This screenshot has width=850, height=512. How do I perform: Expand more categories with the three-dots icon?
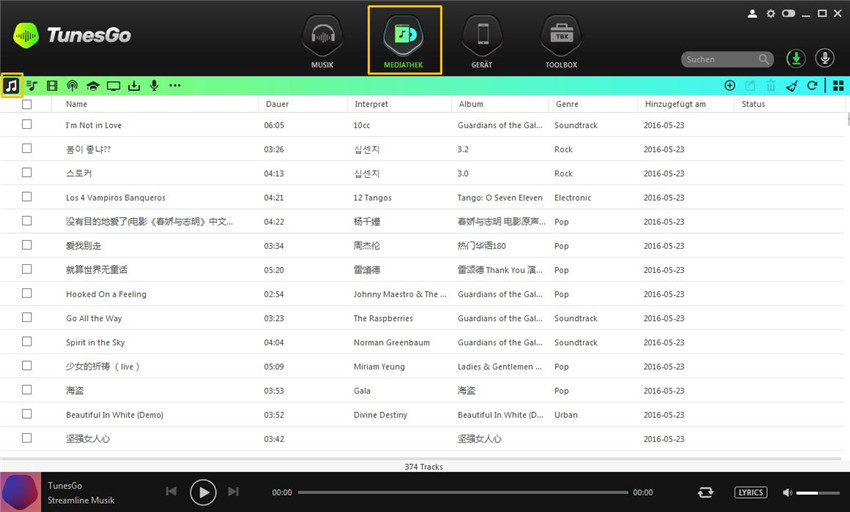[x=175, y=86]
